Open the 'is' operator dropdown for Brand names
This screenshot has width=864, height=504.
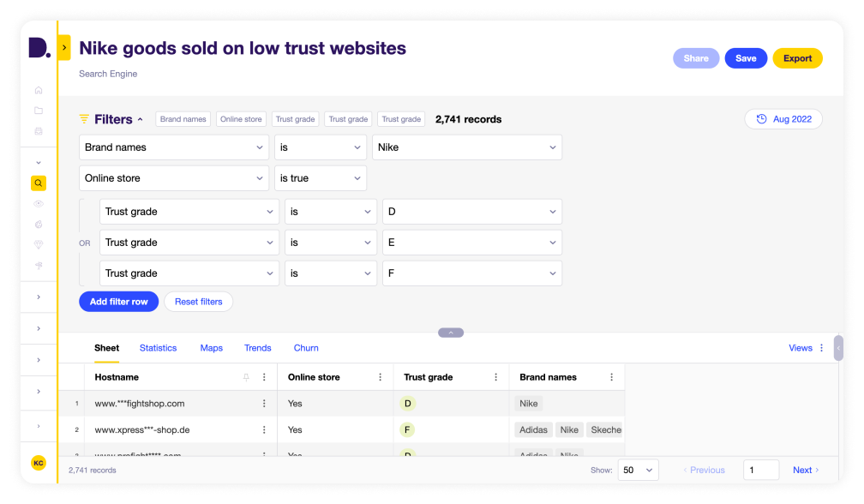pyautogui.click(x=321, y=147)
